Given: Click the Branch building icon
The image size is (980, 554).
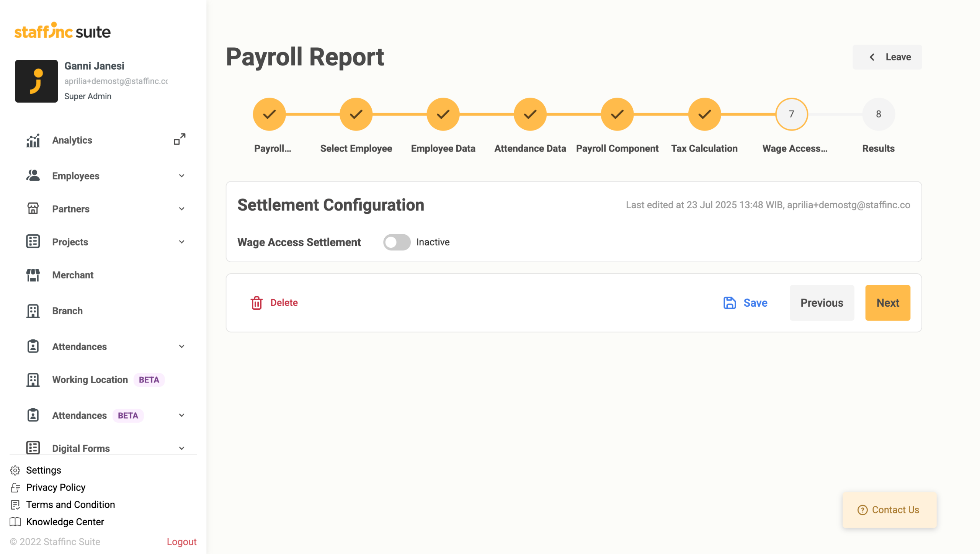Looking at the screenshot, I should (x=33, y=311).
